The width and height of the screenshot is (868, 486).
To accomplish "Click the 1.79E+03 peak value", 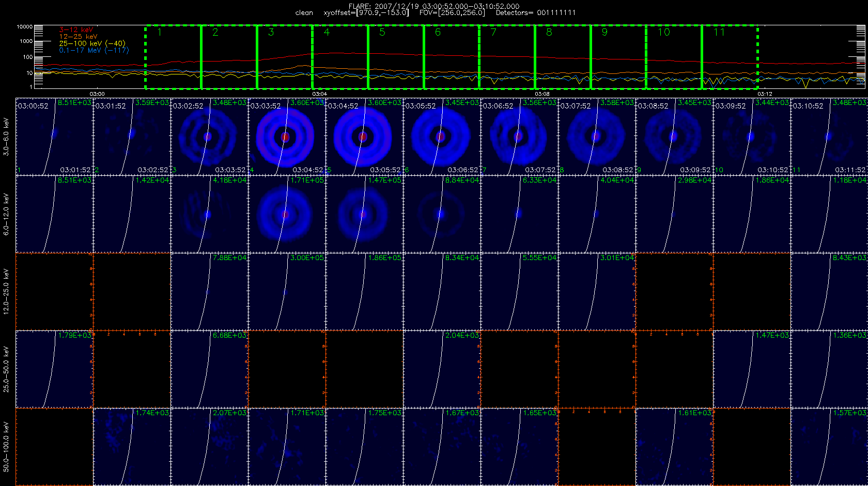I will [x=74, y=336].
